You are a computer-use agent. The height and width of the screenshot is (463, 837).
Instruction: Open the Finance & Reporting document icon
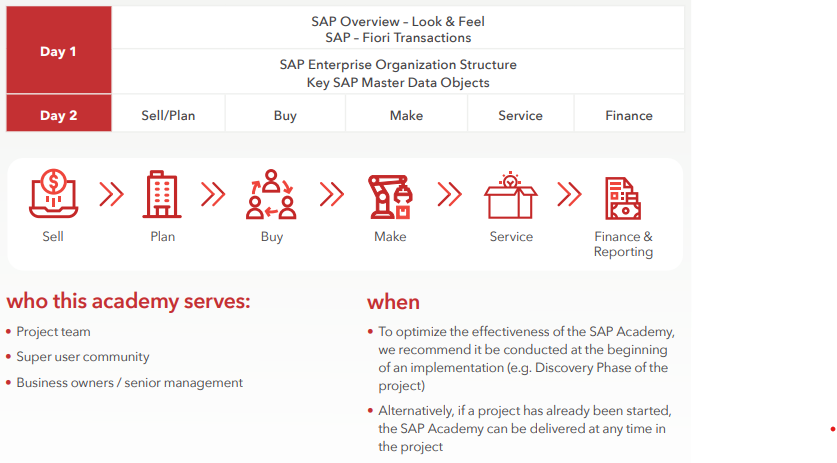tap(623, 198)
